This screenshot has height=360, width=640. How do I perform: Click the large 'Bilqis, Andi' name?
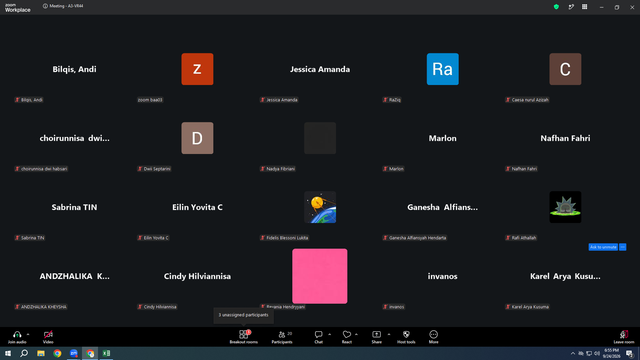pyautogui.click(x=74, y=69)
